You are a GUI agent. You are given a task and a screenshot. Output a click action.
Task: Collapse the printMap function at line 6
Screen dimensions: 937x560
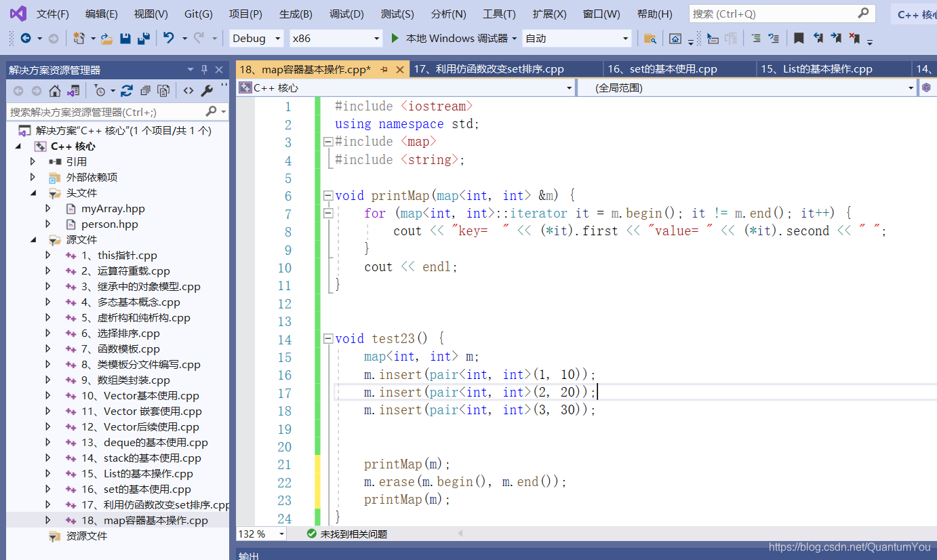329,196
